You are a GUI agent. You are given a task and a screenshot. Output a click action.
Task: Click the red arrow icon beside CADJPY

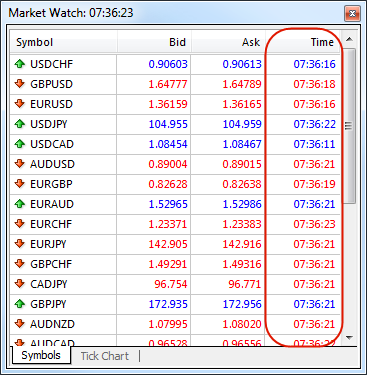click(x=20, y=283)
